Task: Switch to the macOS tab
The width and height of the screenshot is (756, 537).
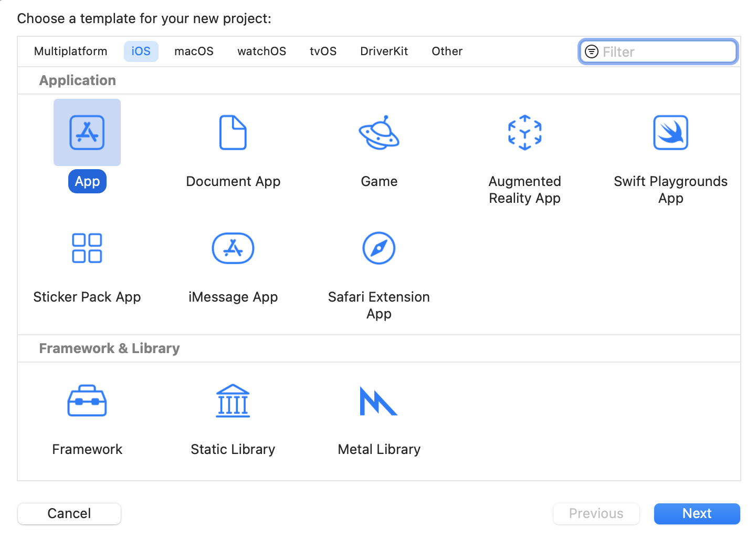Action: [194, 51]
